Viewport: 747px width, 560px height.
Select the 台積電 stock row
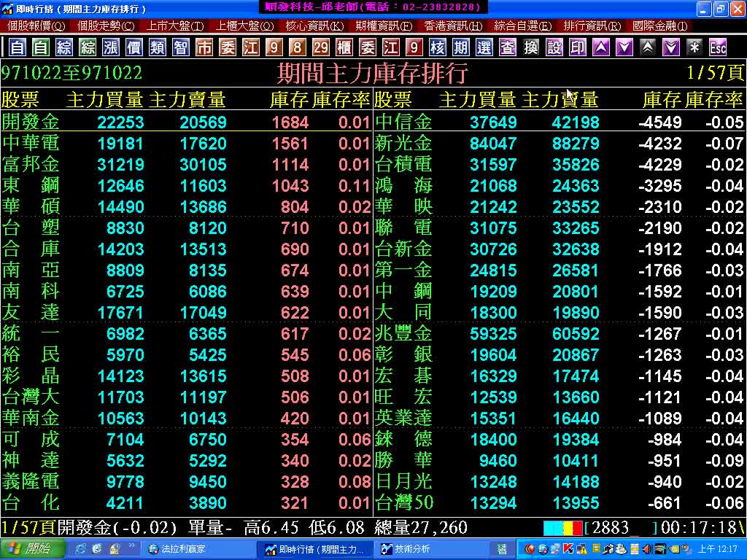pos(560,164)
